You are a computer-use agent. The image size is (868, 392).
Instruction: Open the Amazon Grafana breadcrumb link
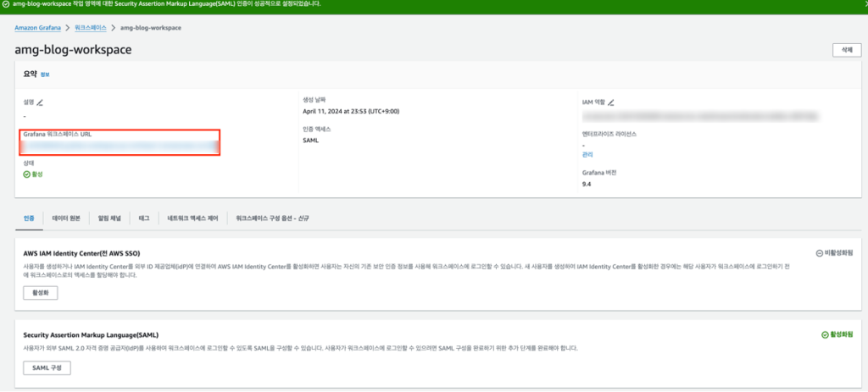point(37,27)
